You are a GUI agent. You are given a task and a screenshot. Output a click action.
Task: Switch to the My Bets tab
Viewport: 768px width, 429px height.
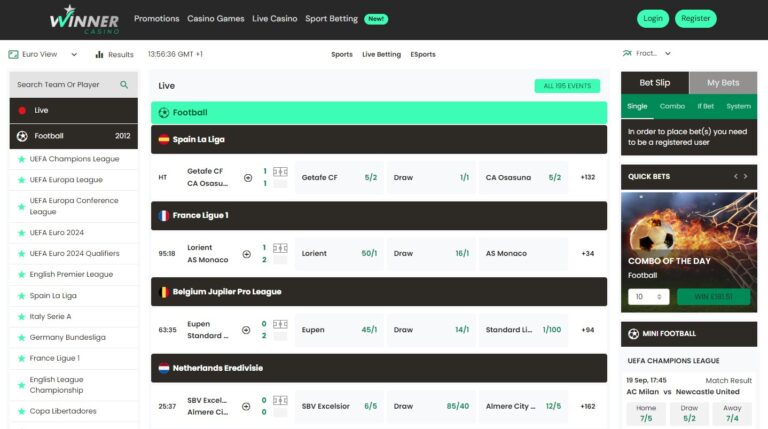pyautogui.click(x=722, y=83)
